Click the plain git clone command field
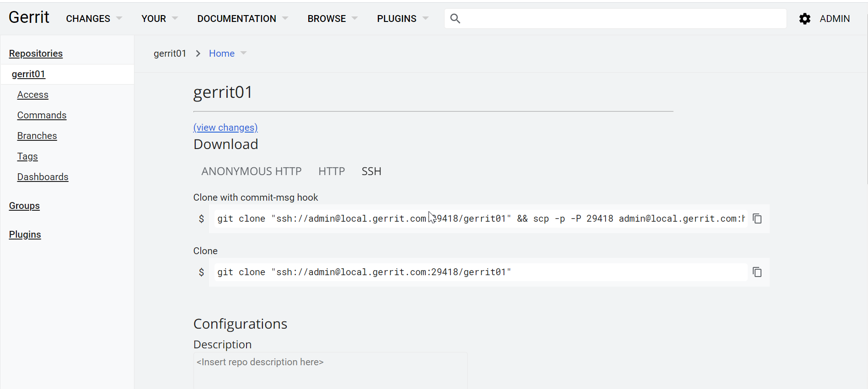This screenshot has width=868, height=389. pos(480,272)
